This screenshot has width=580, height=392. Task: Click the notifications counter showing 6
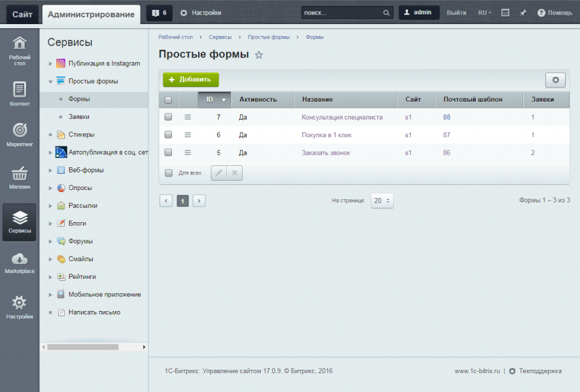(159, 13)
